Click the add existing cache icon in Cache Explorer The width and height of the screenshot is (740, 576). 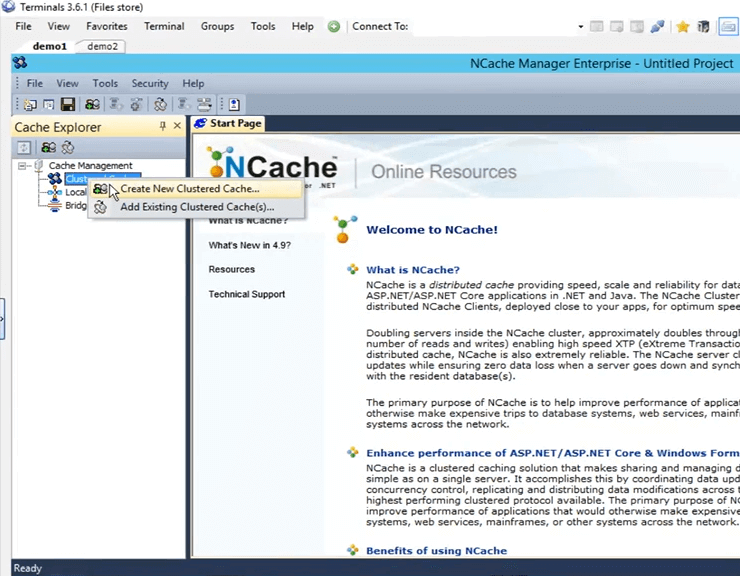pyautogui.click(x=68, y=148)
